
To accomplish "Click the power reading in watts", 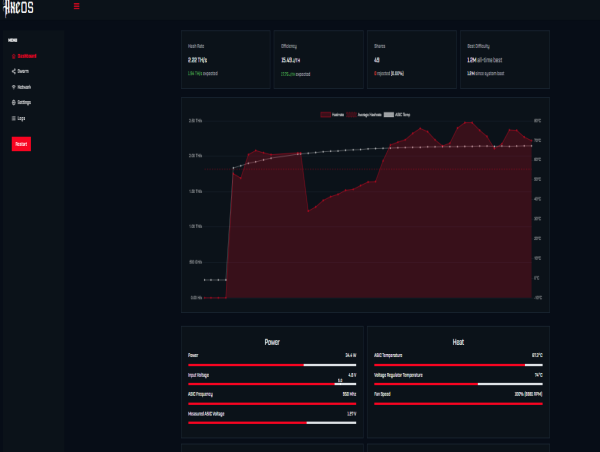I will (351, 355).
